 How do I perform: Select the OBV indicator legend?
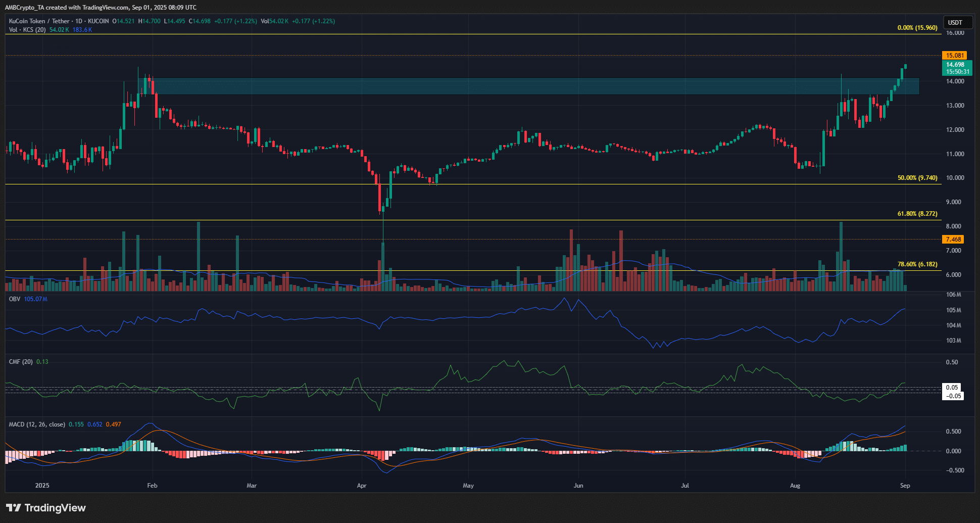click(15, 299)
